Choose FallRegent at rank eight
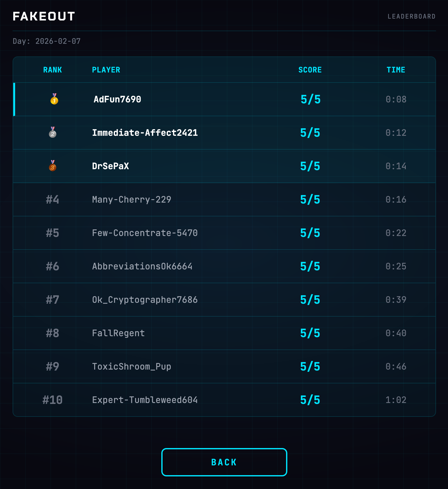The height and width of the screenshot is (489, 448). [118, 333]
